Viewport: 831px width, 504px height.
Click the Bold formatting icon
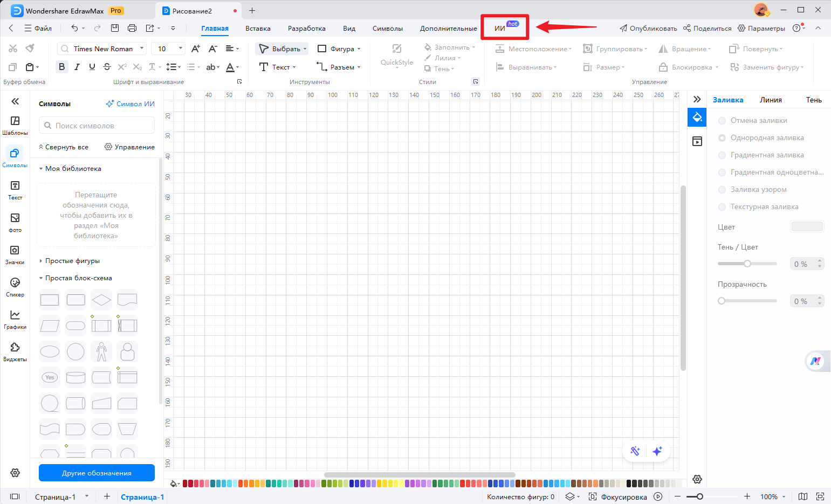click(61, 67)
